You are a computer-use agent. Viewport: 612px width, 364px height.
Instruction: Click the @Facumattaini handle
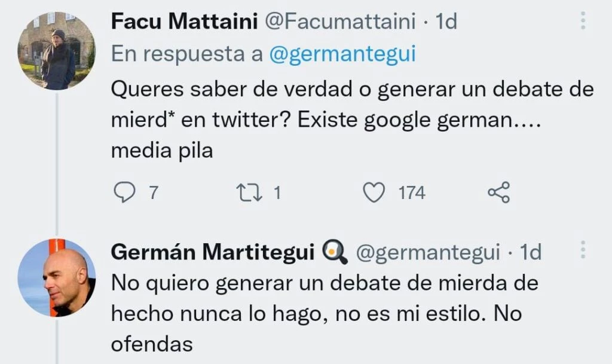pyautogui.click(x=339, y=22)
